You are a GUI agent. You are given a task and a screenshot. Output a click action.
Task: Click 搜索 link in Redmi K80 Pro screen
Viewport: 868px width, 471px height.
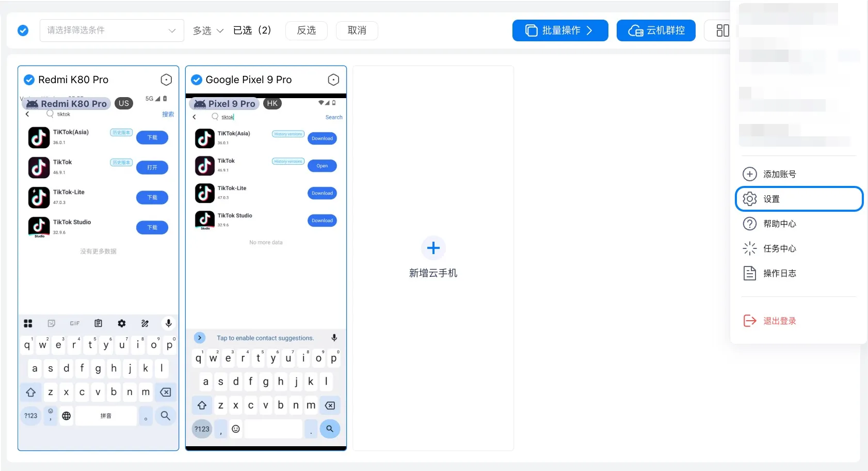168,114
